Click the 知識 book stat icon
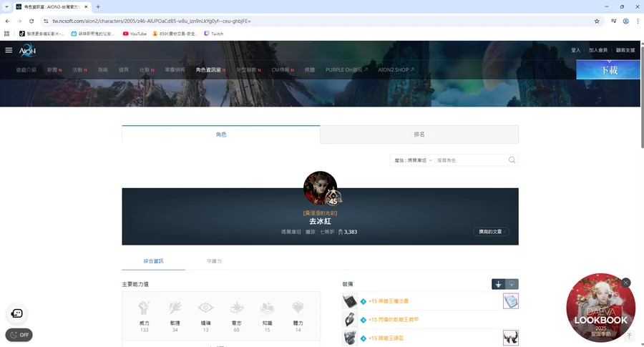This screenshot has width=644, height=347. click(267, 308)
